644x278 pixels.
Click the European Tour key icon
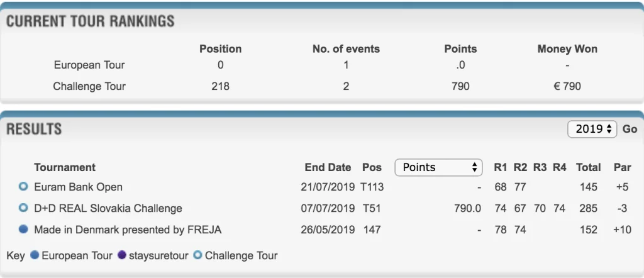tap(35, 255)
